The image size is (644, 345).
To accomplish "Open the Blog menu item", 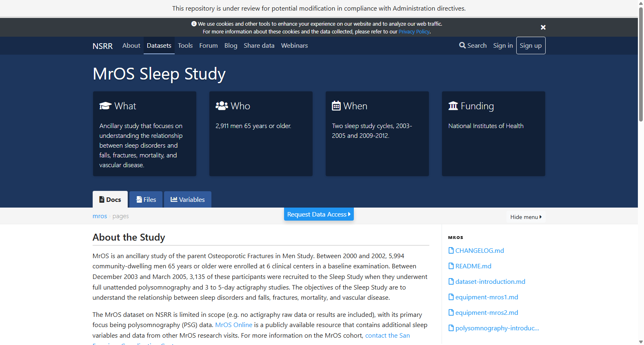I will [231, 46].
